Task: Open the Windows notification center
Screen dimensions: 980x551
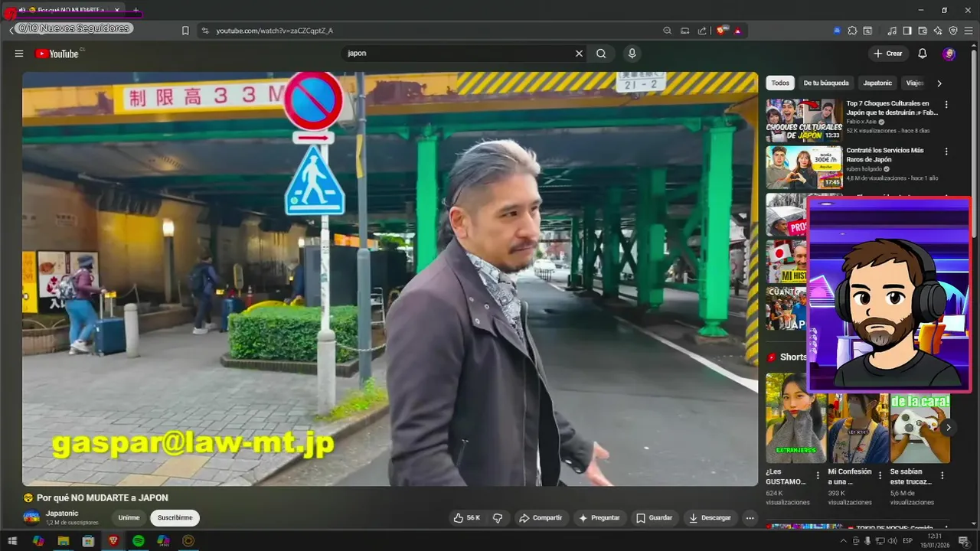Action: click(x=964, y=541)
